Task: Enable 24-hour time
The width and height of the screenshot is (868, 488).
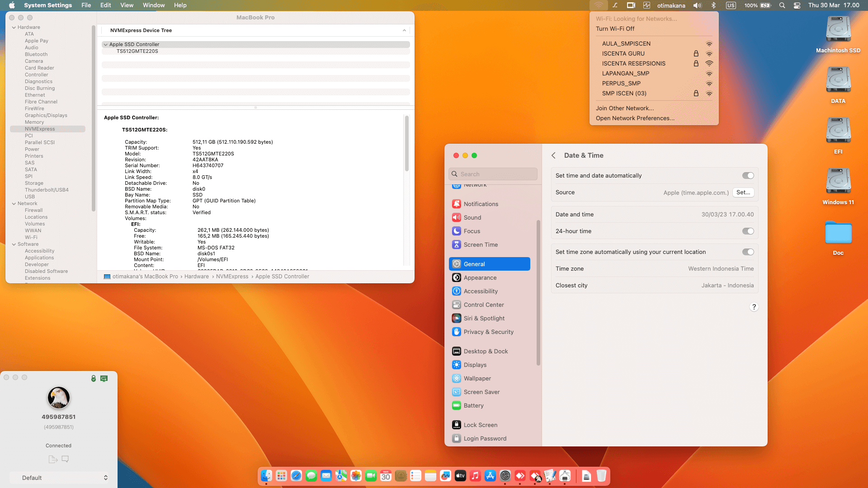Action: [749, 231]
